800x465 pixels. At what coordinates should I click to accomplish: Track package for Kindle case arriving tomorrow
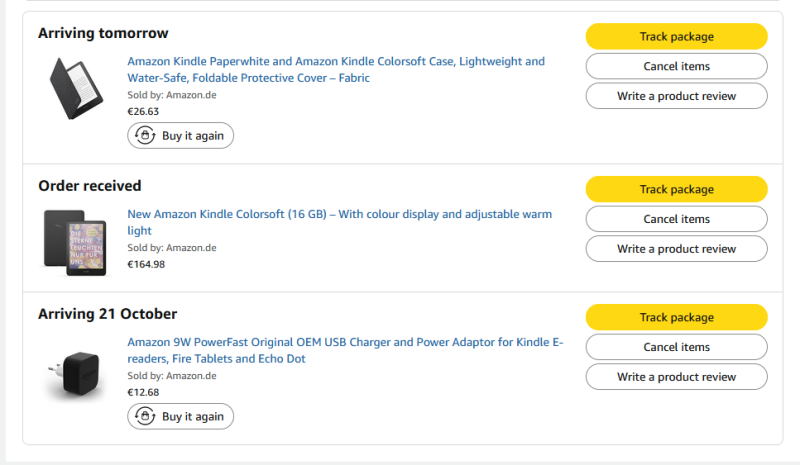click(676, 37)
